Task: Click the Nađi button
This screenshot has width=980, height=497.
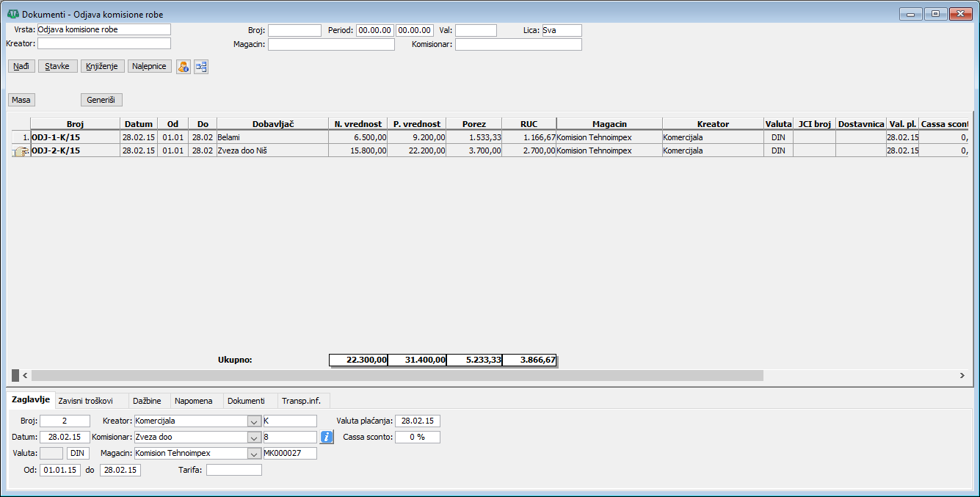Action: pos(21,66)
